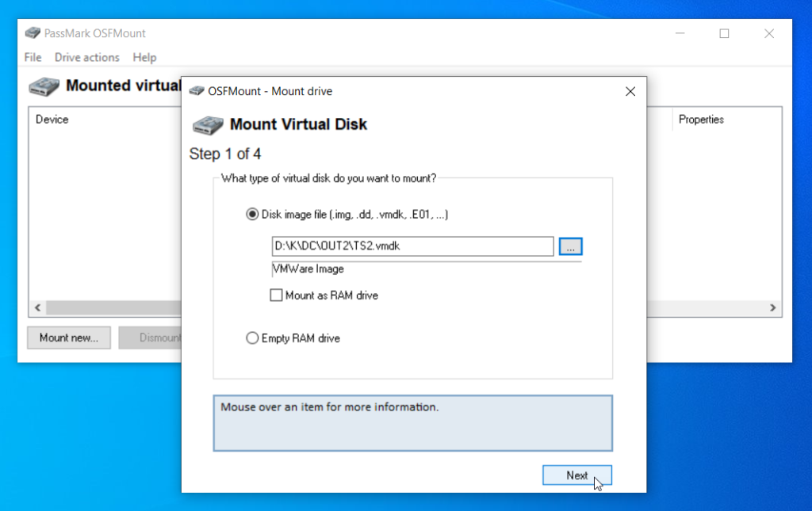The image size is (812, 511).
Task: Open the File menu in OSFMount window
Action: (33, 57)
